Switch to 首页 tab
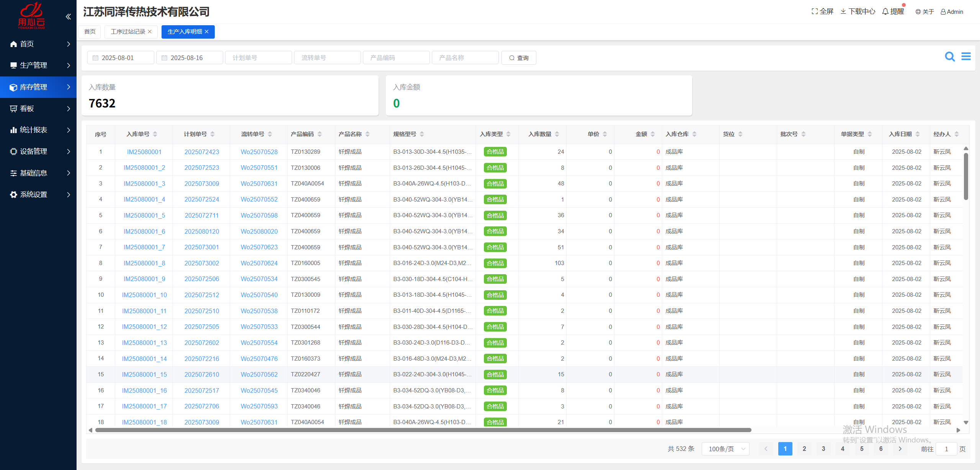The width and height of the screenshot is (980, 470). tap(90, 32)
